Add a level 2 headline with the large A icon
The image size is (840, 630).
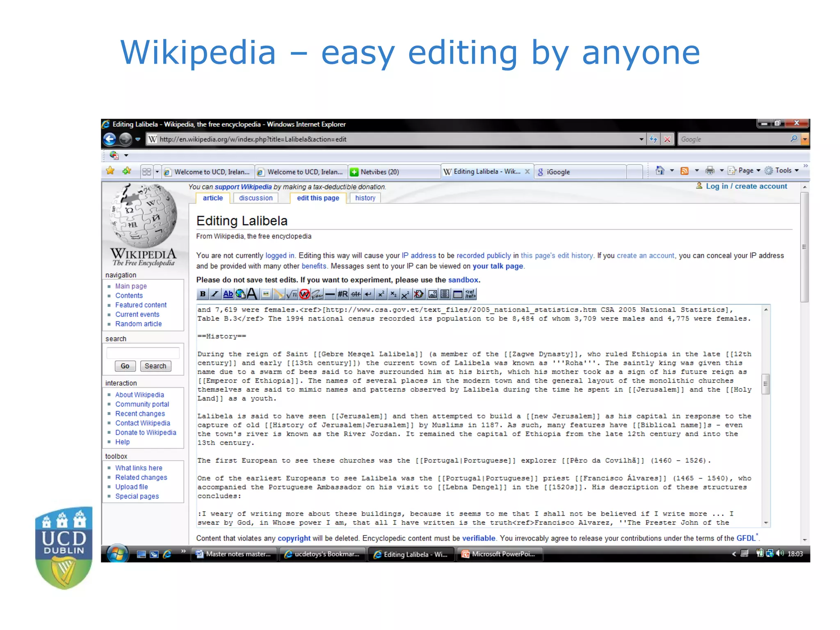[252, 294]
